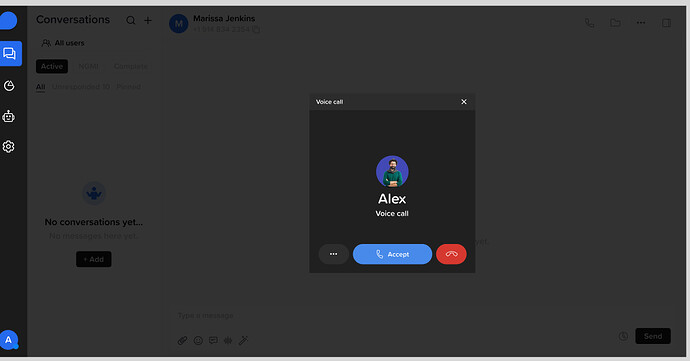
Task: Open header three-dots menu
Action: [641, 22]
